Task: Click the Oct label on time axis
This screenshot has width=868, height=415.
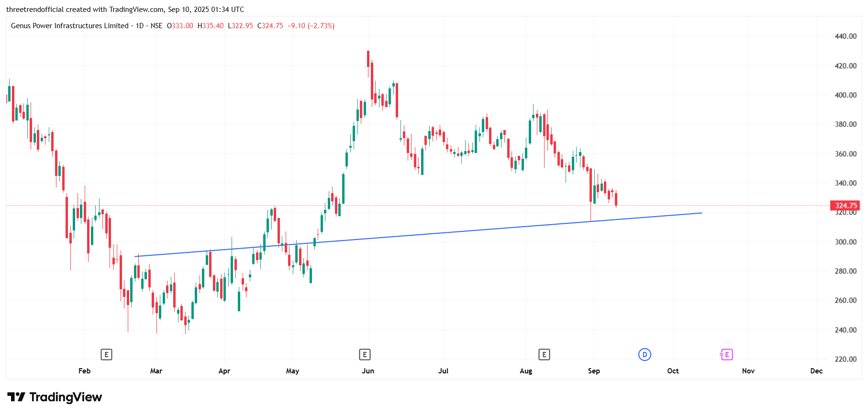Action: pos(673,371)
